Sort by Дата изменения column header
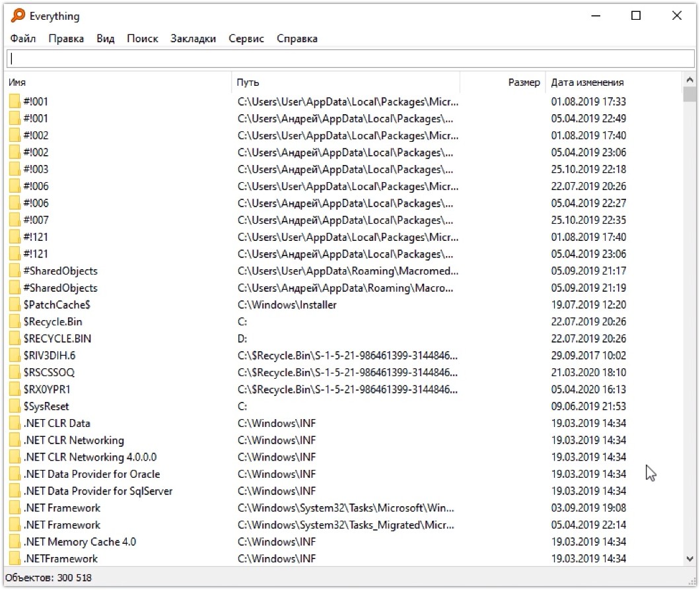The height and width of the screenshot is (590, 700). (x=614, y=82)
